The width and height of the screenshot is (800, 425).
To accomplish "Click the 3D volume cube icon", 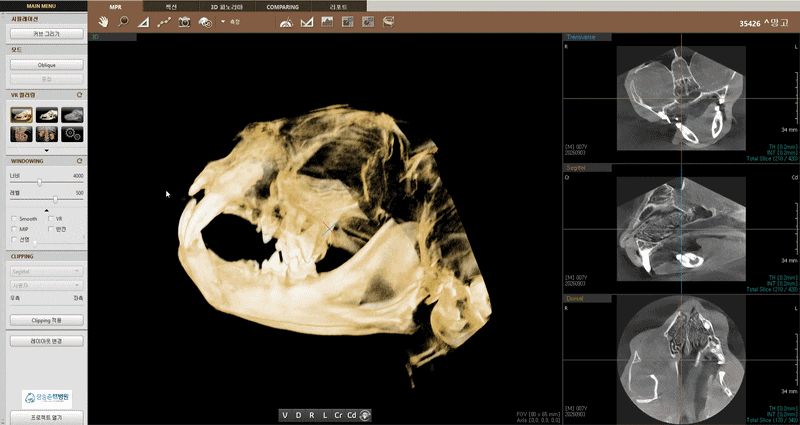I will click(388, 22).
